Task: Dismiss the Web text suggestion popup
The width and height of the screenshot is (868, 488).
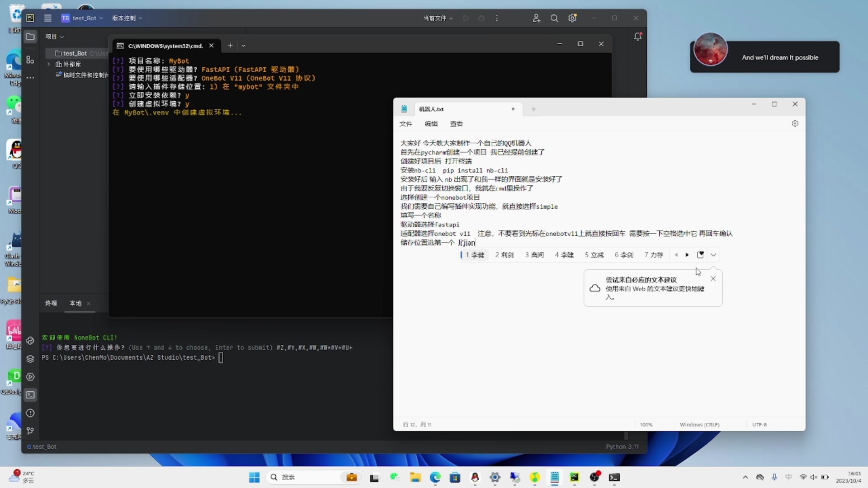Action: [x=713, y=279]
